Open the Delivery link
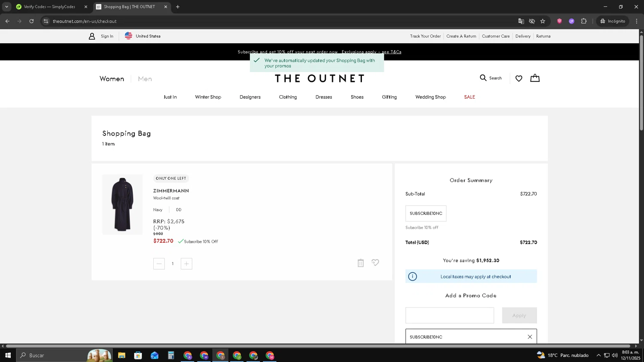This screenshot has height=362, width=644. click(x=523, y=36)
